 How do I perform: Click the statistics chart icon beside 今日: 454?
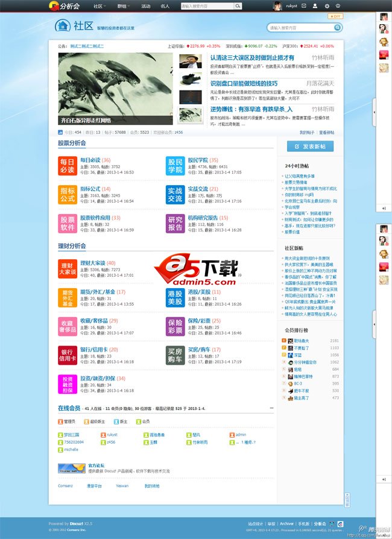pos(60,133)
